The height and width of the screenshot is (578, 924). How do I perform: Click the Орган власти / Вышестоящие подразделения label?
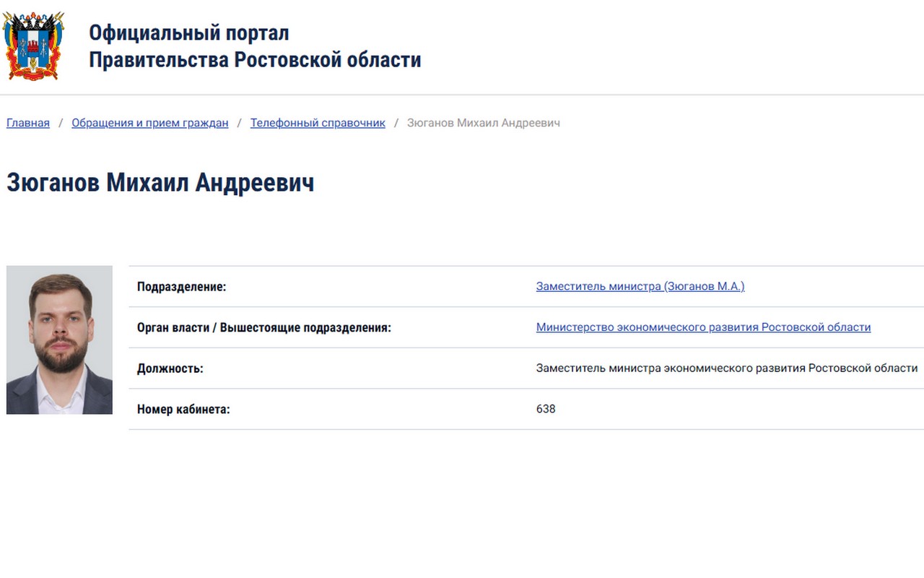264,328
